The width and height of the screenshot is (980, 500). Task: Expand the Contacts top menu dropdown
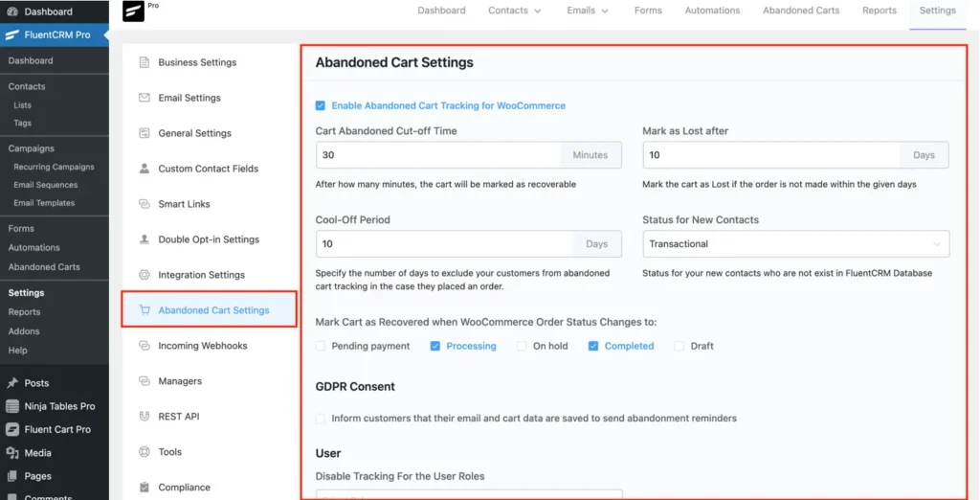point(514,11)
